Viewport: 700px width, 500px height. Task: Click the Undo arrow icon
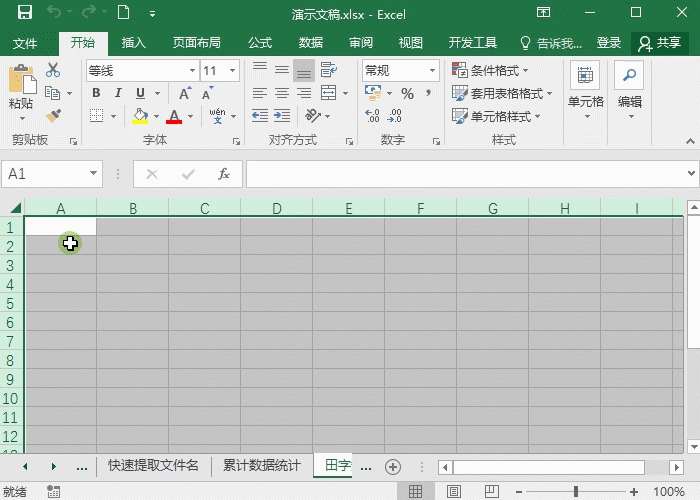pos(54,12)
